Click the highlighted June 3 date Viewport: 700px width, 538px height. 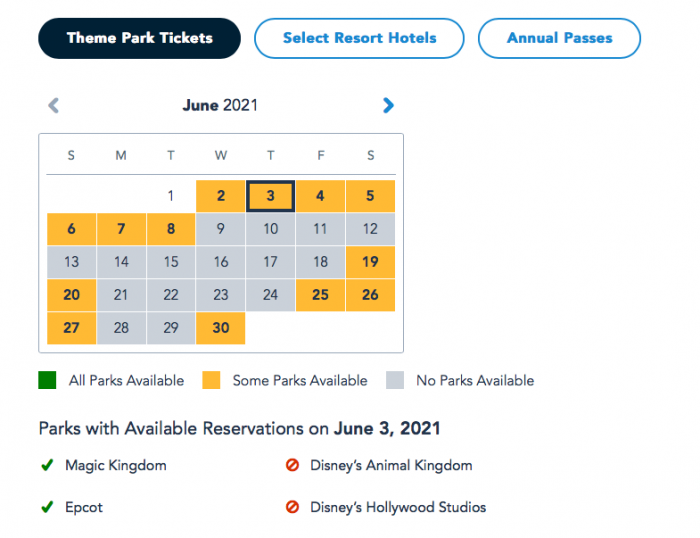tap(270, 196)
